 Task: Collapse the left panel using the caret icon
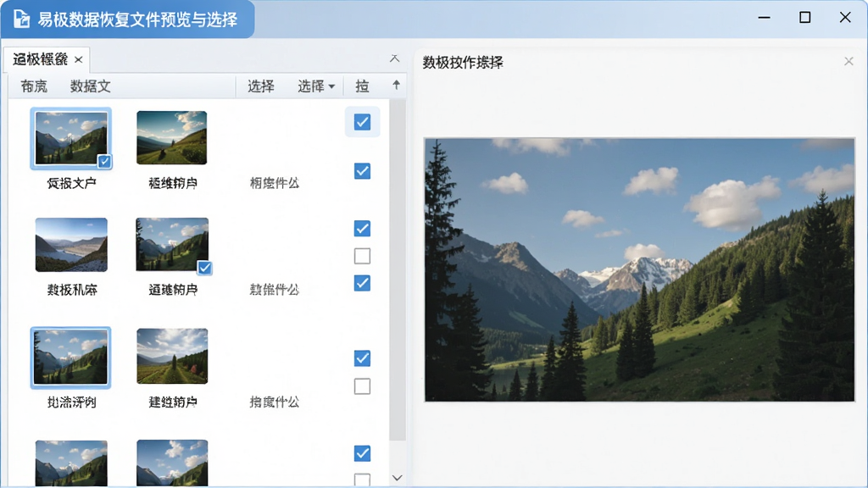point(394,58)
